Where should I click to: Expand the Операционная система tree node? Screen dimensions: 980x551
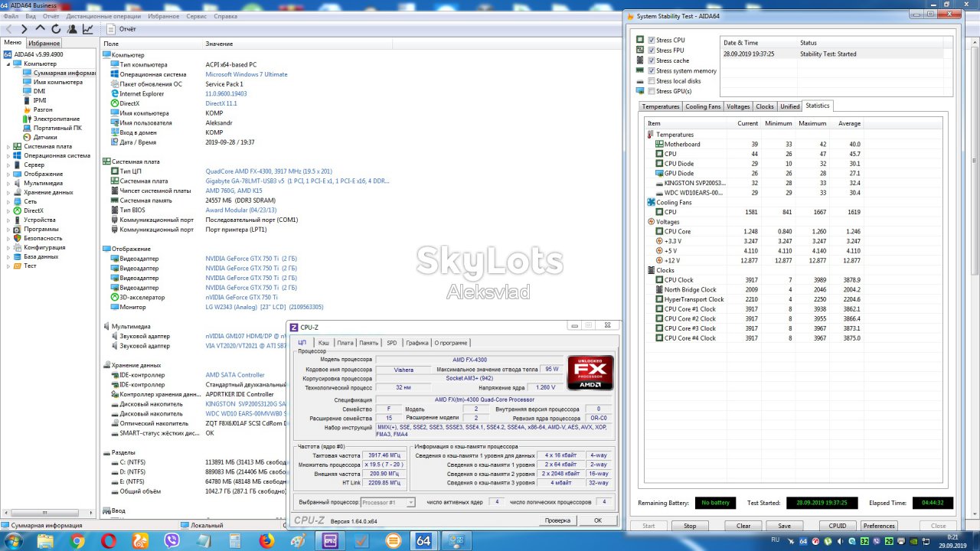point(8,155)
